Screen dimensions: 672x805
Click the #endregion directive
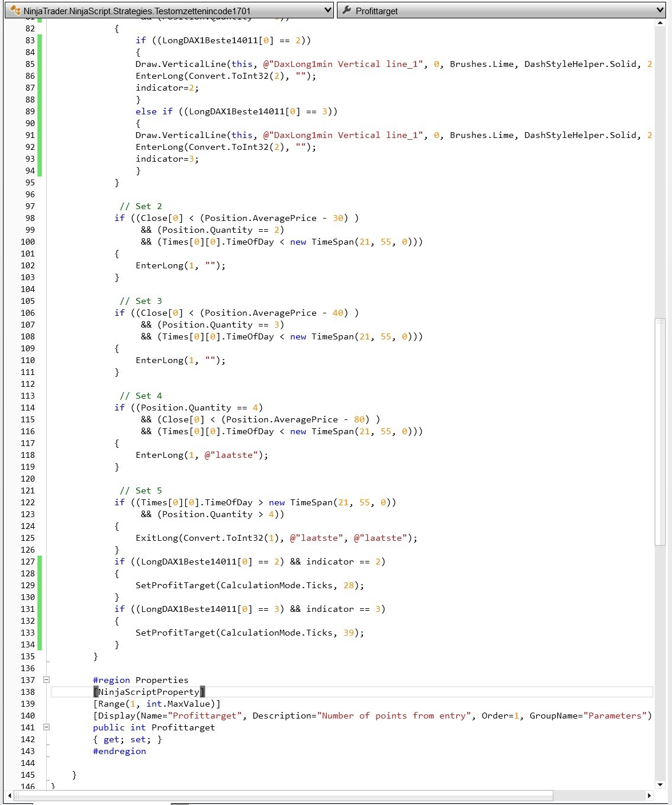[x=120, y=751]
